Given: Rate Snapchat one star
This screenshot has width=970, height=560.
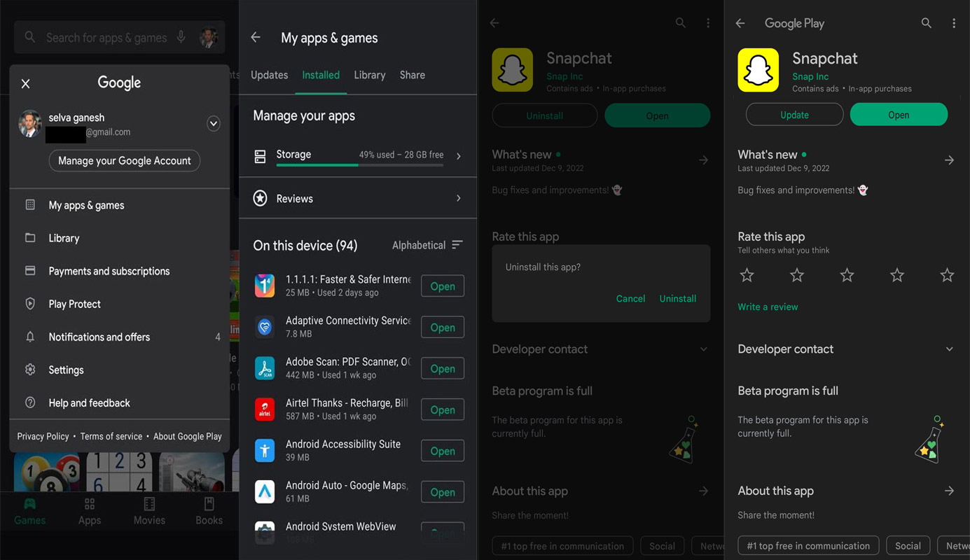Looking at the screenshot, I should [747, 275].
